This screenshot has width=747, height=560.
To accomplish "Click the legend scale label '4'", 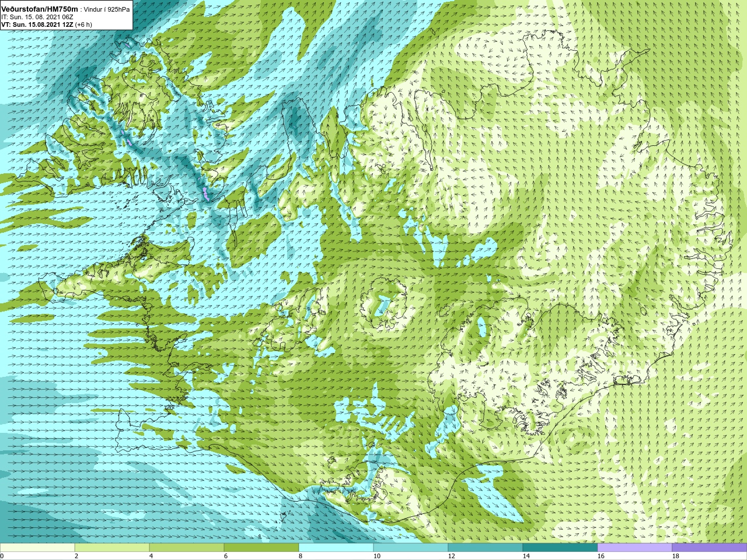I will pos(151,556).
